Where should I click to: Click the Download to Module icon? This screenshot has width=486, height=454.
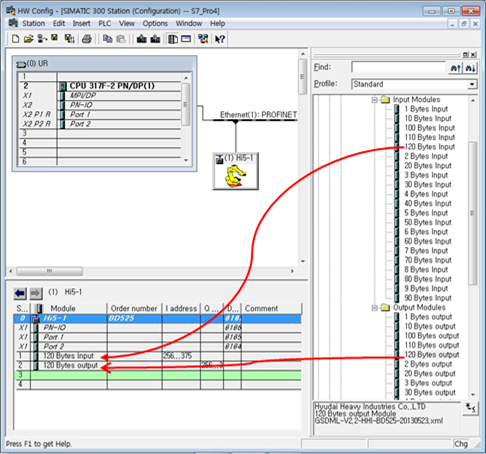(x=141, y=39)
